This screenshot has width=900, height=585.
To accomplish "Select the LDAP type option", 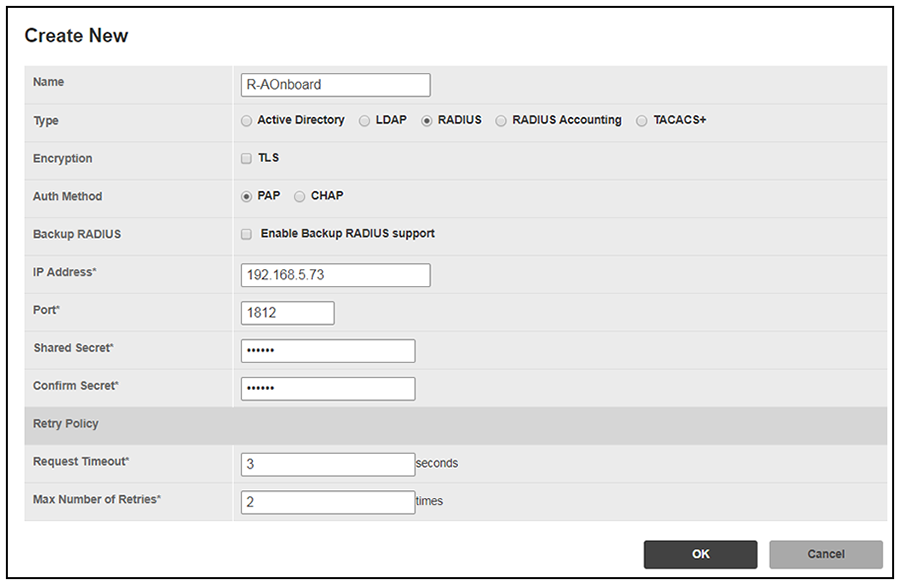I will tap(364, 121).
